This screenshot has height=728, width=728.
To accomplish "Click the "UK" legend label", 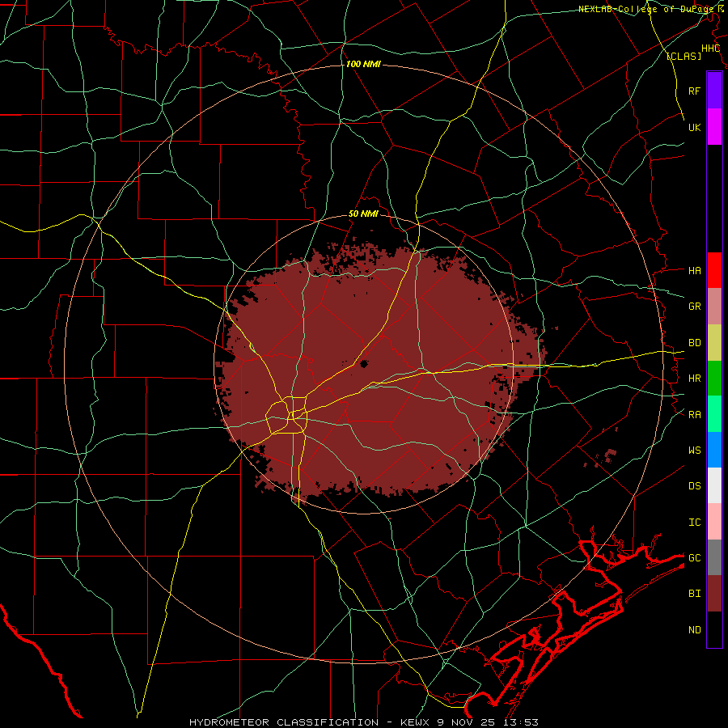I will pos(695,127).
